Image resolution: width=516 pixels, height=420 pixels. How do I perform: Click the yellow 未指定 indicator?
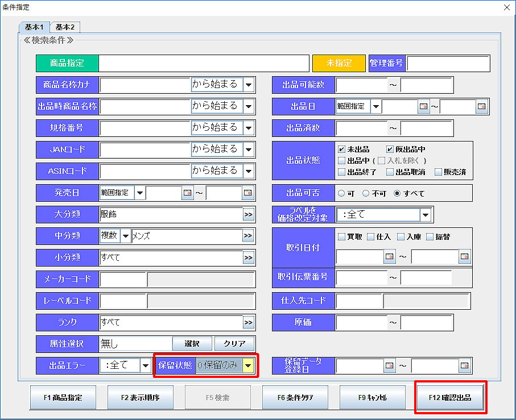[x=339, y=64]
